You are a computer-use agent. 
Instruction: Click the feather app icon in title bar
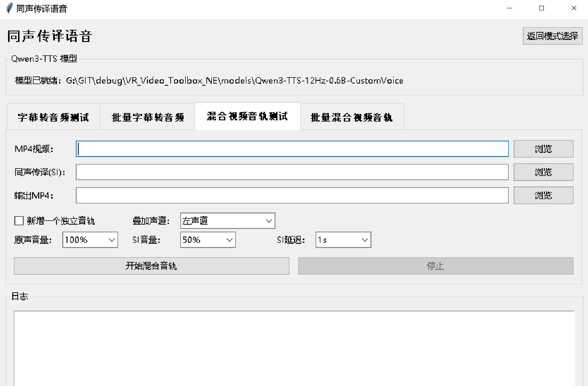[x=9, y=9]
